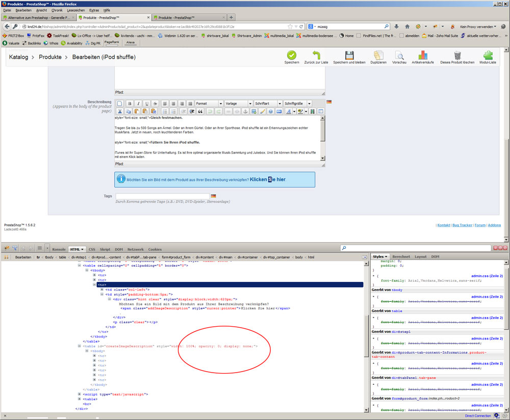Click the Tags input field
Image resolution: width=510 pixels, height=420 pixels.
pyautogui.click(x=162, y=196)
